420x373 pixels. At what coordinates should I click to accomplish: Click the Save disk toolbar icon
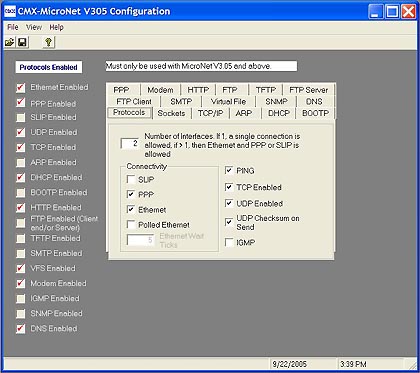tap(22, 42)
